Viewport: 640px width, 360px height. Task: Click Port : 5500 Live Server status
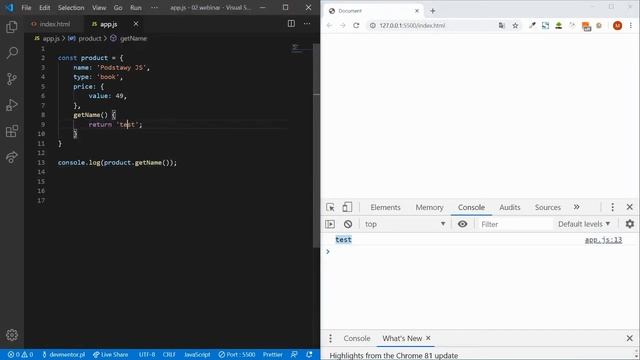237,354
